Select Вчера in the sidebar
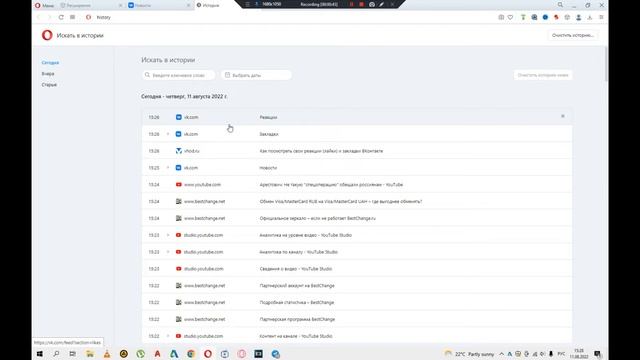The width and height of the screenshot is (640, 360). (48, 73)
